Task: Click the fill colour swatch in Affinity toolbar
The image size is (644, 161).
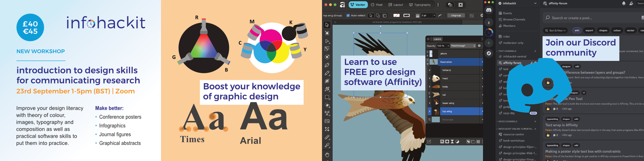Action: (397, 15)
